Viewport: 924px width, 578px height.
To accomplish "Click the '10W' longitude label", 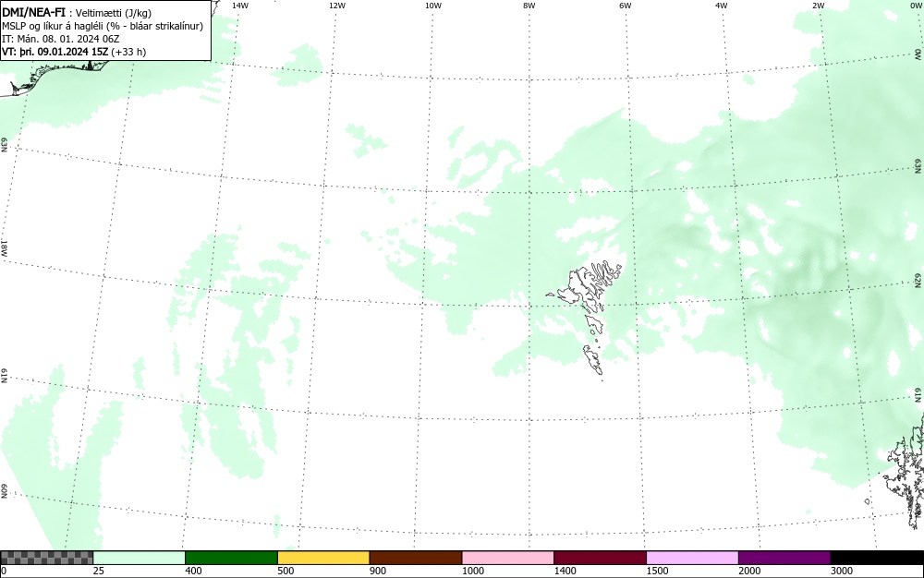I will pyautogui.click(x=432, y=6).
